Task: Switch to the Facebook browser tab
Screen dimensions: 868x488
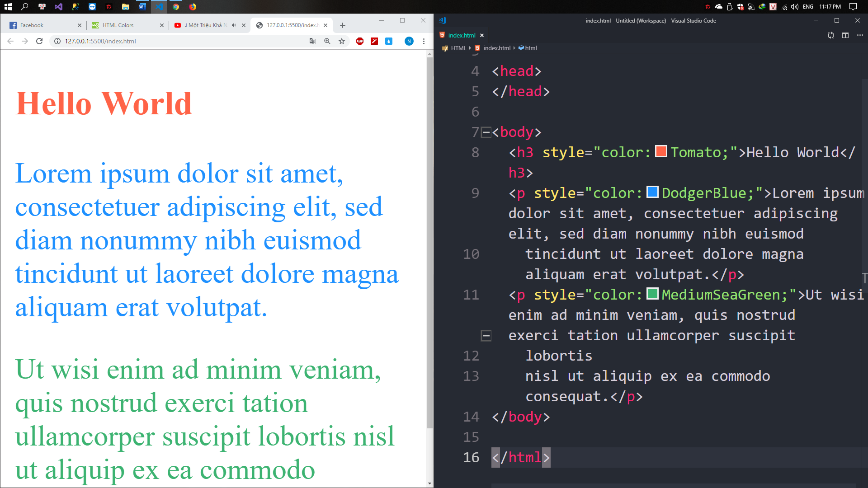Action: pos(32,25)
